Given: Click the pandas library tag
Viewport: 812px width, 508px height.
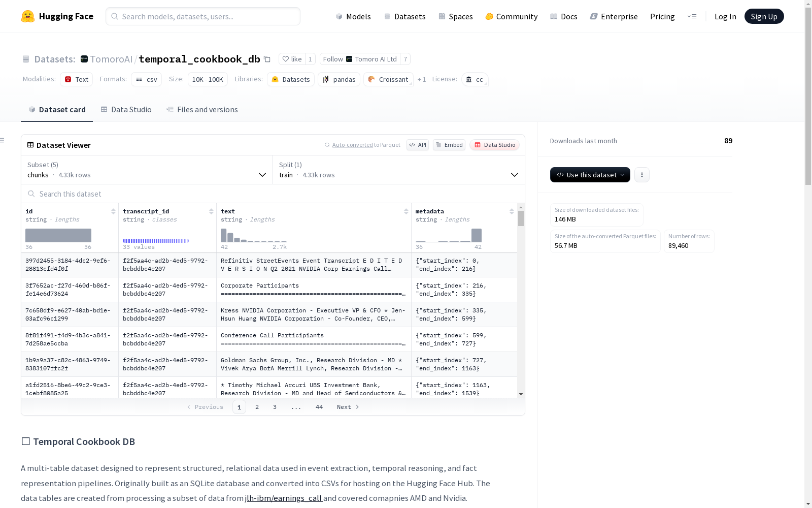Looking at the screenshot, I should point(339,79).
